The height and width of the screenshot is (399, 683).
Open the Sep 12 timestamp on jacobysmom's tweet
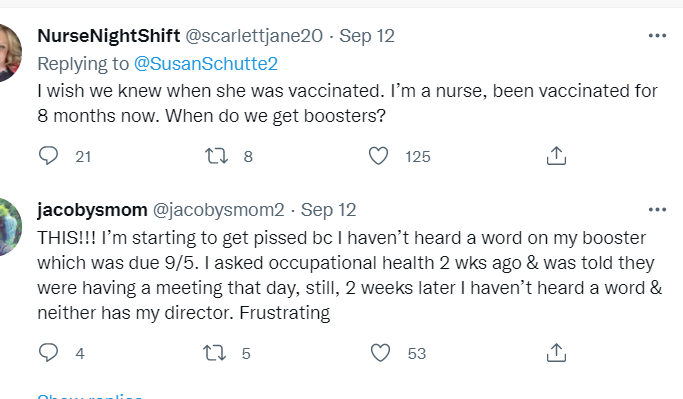tap(328, 210)
